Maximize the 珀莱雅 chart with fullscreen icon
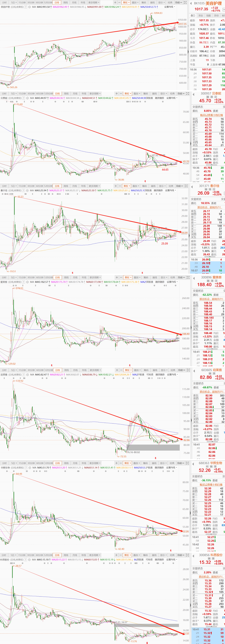The image size is (225, 644). coord(188,370)
